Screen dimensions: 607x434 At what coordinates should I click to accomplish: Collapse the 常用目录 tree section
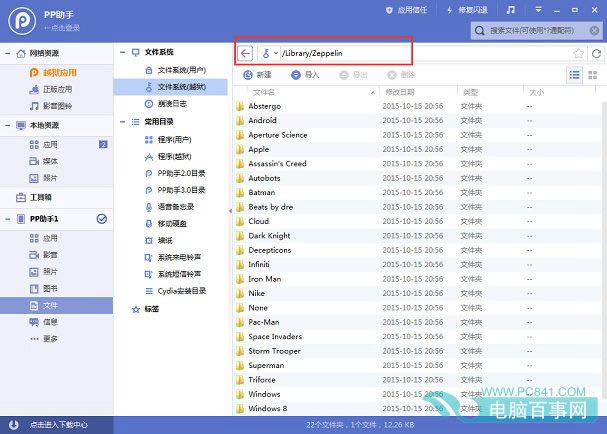(122, 122)
